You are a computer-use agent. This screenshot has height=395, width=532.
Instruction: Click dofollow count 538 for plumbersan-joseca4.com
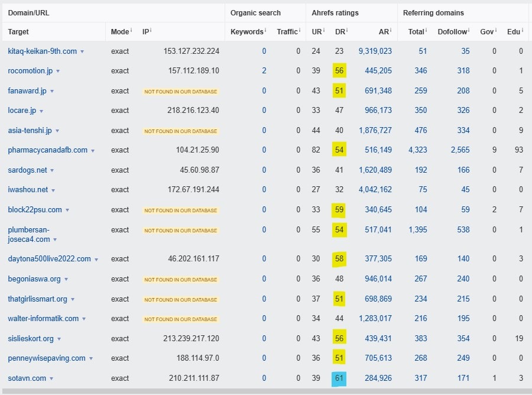pyautogui.click(x=463, y=230)
